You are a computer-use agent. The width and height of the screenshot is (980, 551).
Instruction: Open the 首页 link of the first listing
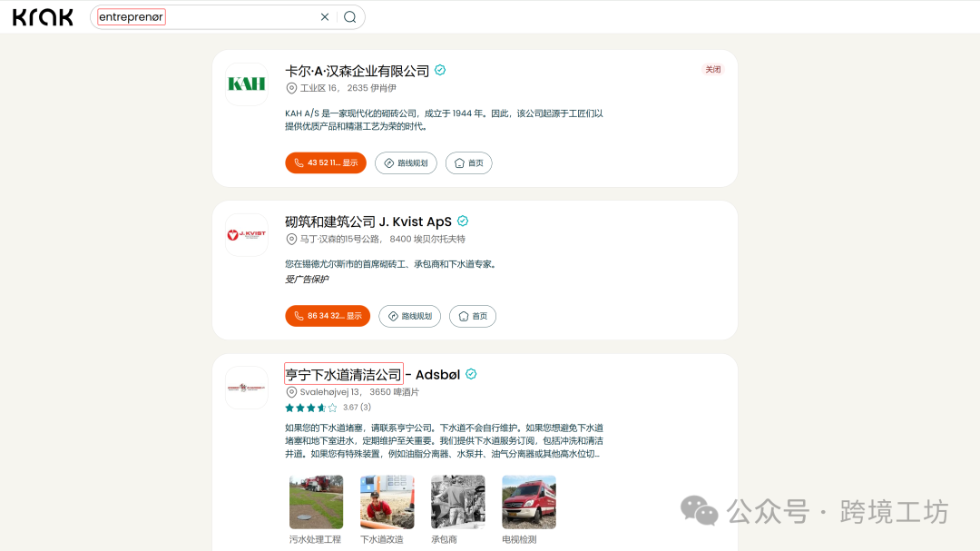tap(468, 162)
